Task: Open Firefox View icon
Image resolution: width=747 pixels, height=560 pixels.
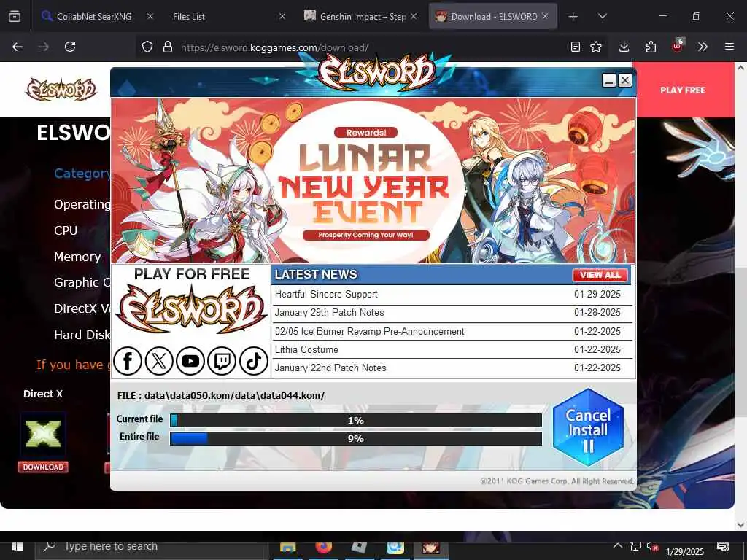Action: point(15,17)
